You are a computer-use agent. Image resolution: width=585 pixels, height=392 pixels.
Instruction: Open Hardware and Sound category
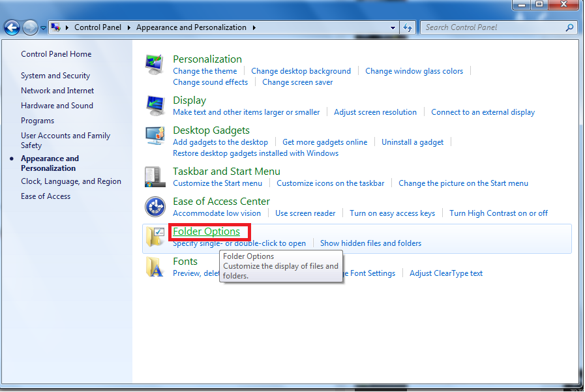[57, 106]
